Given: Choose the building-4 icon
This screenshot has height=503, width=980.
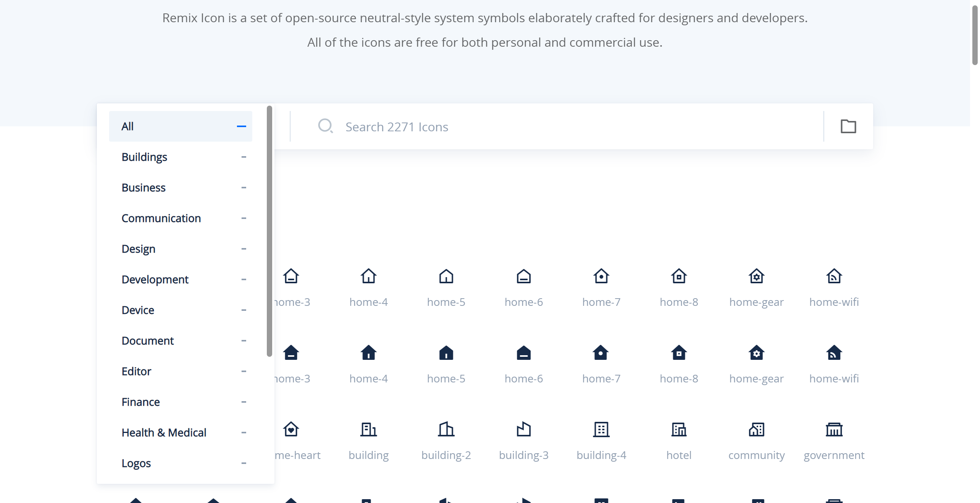Looking at the screenshot, I should tap(601, 429).
